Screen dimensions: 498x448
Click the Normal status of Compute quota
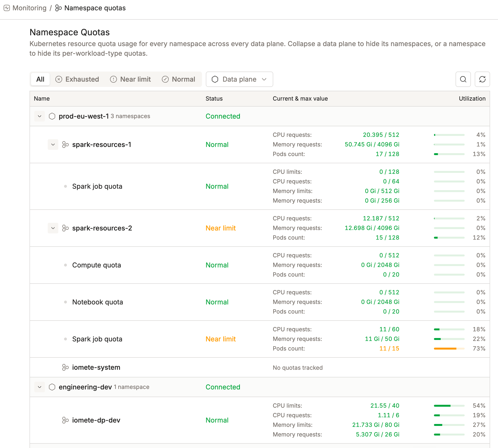pyautogui.click(x=217, y=265)
